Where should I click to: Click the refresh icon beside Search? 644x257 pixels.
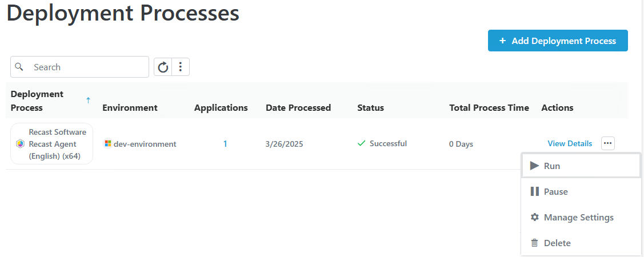(x=163, y=67)
